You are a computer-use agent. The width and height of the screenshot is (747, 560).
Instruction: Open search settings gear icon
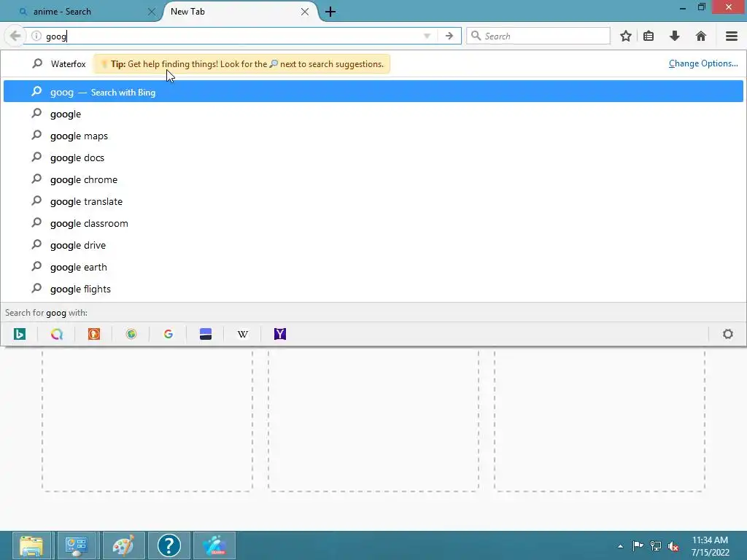tap(727, 334)
